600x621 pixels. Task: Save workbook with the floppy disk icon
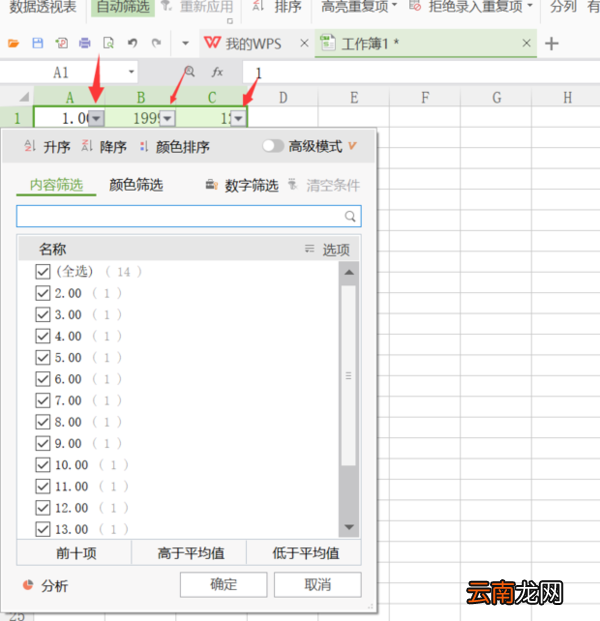pos(38,43)
